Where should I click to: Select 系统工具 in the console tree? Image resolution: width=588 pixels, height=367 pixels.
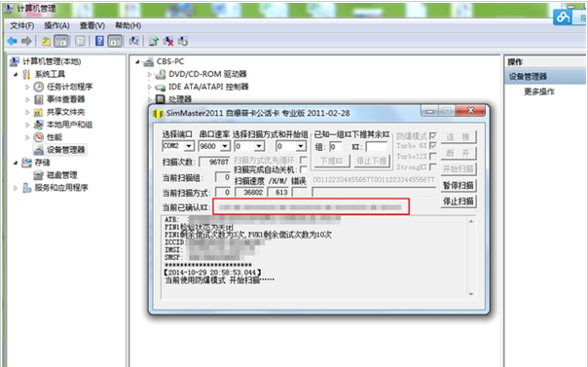pyautogui.click(x=50, y=74)
